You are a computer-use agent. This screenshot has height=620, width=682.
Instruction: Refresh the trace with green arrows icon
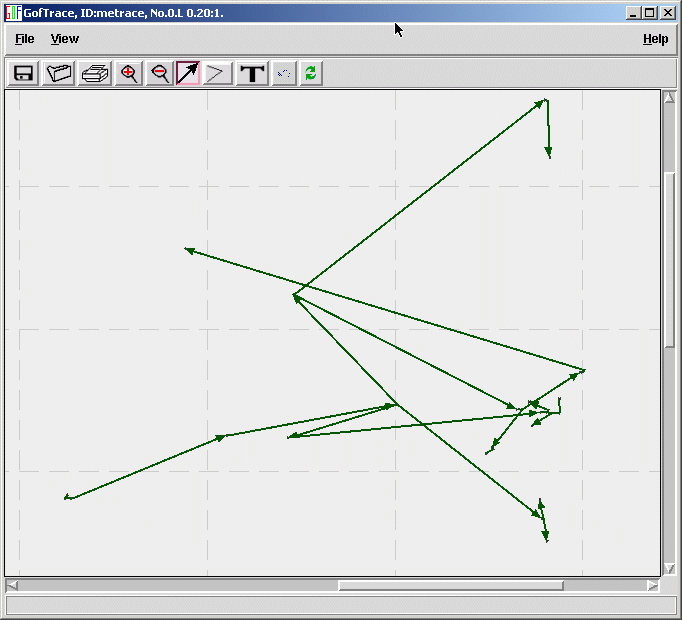pyautogui.click(x=311, y=73)
